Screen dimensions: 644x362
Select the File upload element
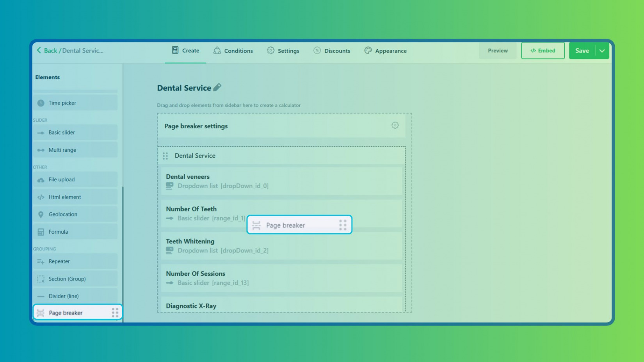(x=61, y=179)
